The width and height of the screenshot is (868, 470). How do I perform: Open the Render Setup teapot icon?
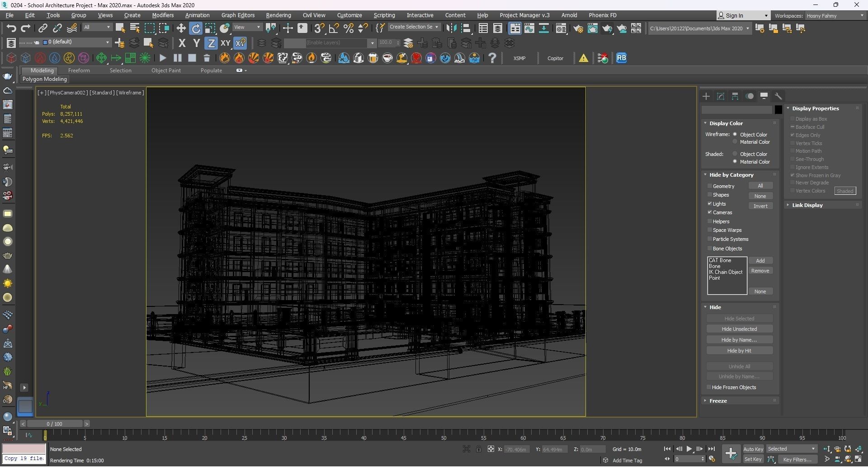tap(578, 28)
